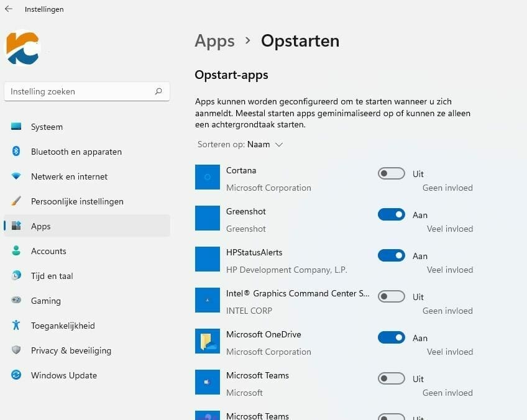Go back with the arrow icon
Viewport: 527px width, 420px height.
(x=9, y=9)
